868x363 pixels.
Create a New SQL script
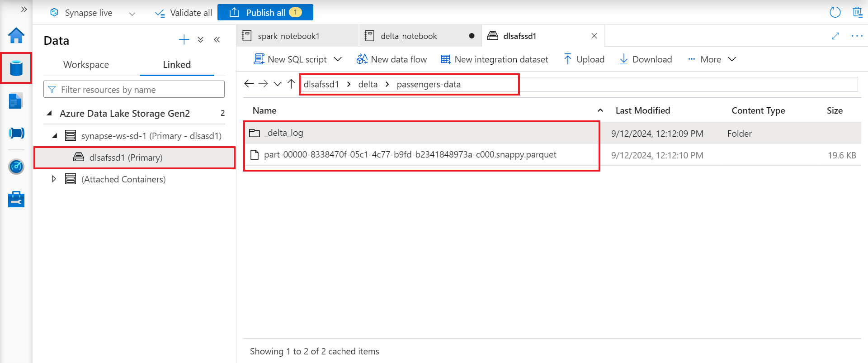290,59
